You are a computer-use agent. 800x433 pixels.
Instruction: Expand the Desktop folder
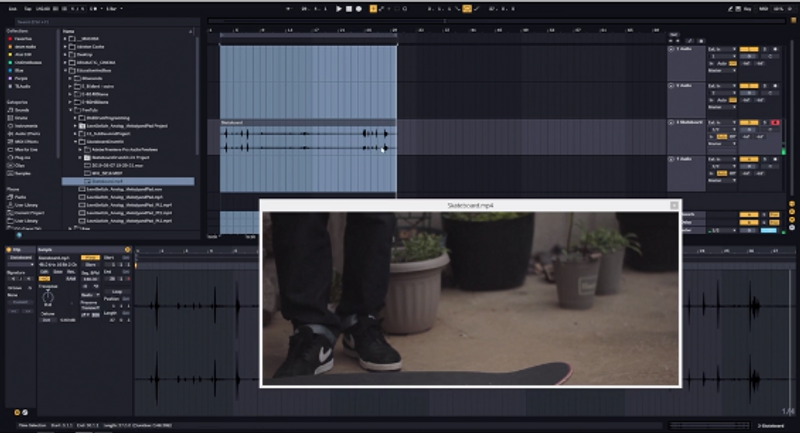(65, 55)
